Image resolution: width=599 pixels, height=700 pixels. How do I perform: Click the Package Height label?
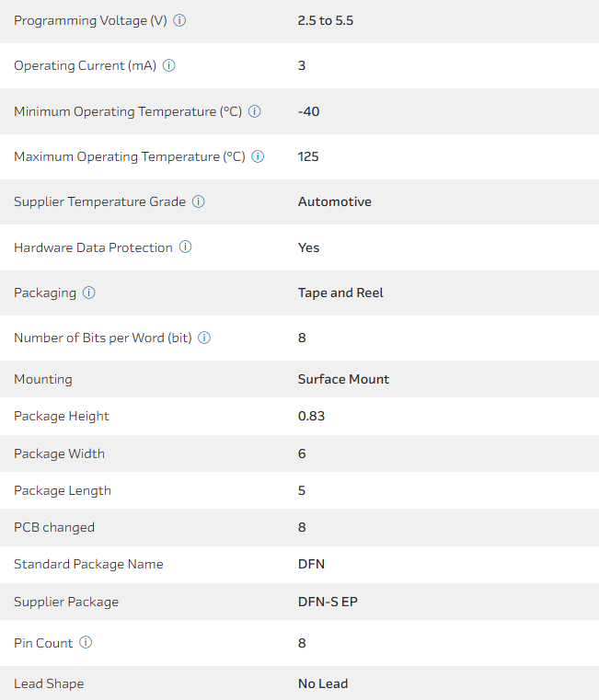click(x=62, y=416)
